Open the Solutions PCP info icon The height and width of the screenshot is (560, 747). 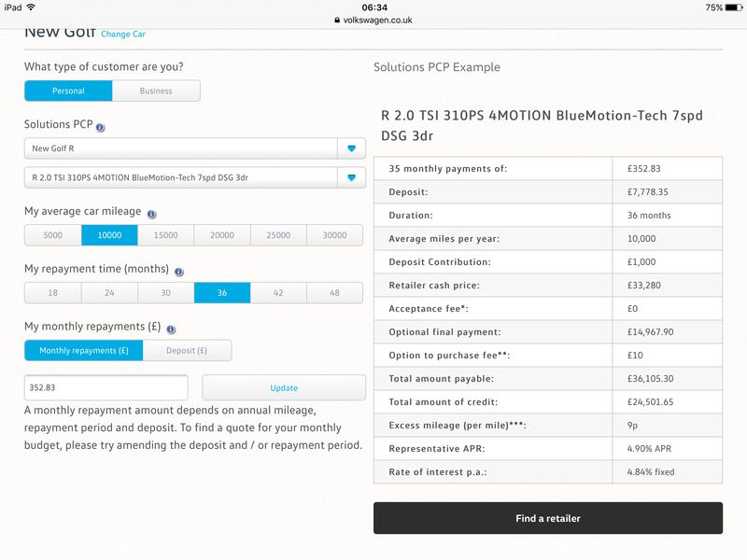point(100,127)
